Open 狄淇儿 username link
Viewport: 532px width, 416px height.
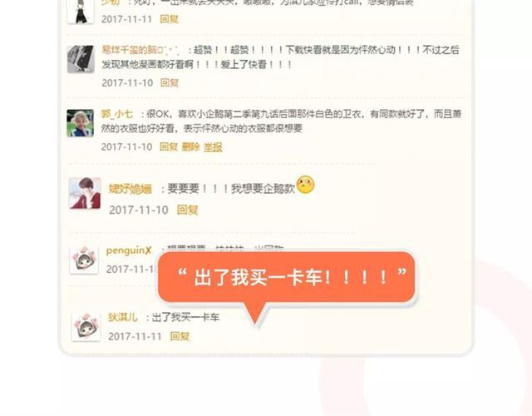pyautogui.click(x=123, y=318)
